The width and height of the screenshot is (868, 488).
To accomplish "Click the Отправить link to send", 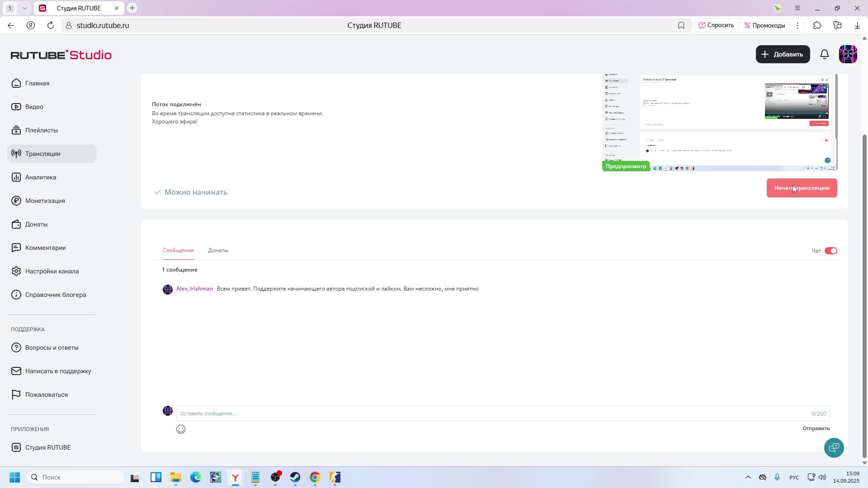I will (816, 428).
